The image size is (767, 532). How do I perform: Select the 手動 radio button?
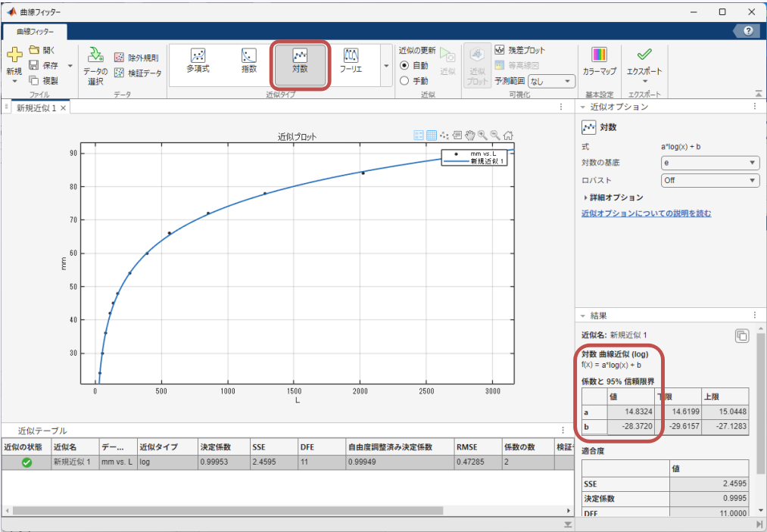[404, 80]
